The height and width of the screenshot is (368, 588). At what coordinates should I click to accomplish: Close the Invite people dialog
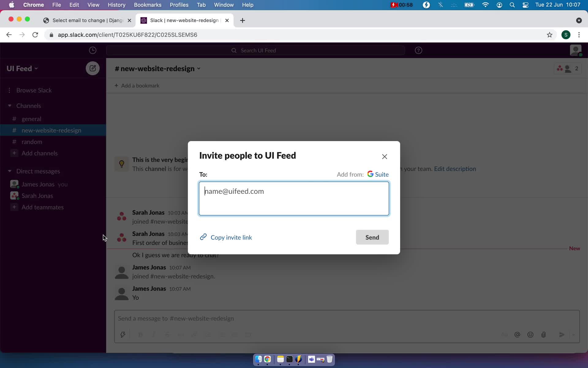[384, 156]
